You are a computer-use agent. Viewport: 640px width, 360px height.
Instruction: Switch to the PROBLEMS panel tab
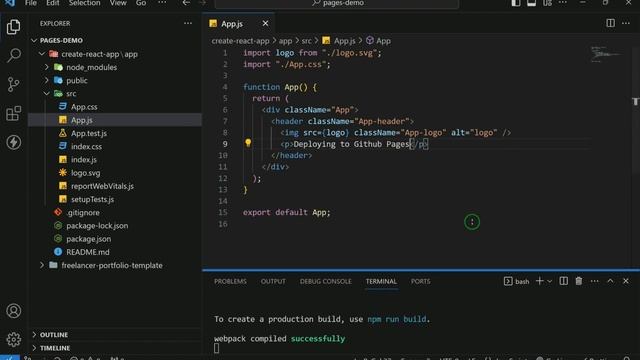pyautogui.click(x=230, y=281)
